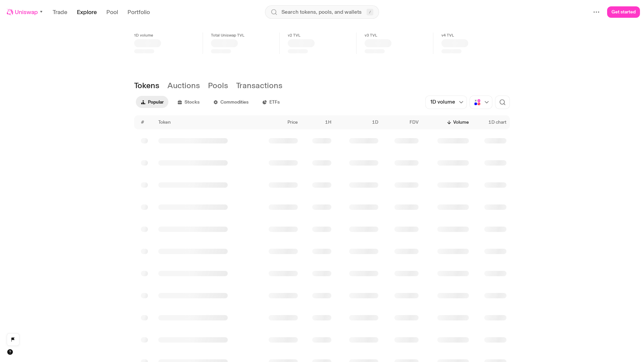Click the FDV column header
Viewport: 644px width, 362px height.
414,122
